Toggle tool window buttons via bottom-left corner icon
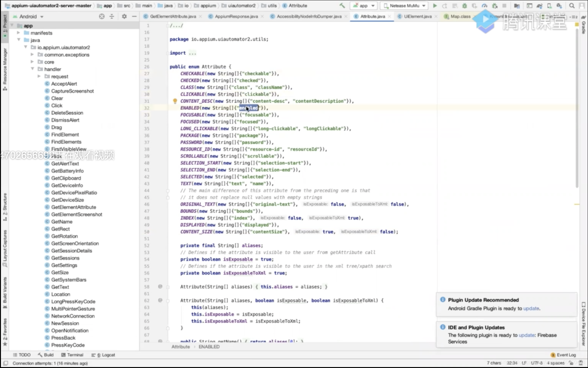 [x=5, y=363]
